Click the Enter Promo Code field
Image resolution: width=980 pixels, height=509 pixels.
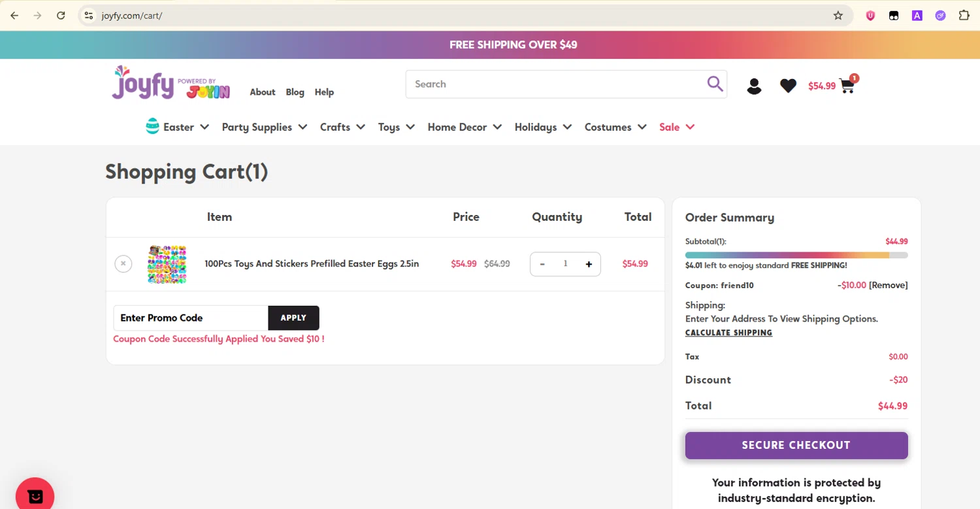click(191, 318)
